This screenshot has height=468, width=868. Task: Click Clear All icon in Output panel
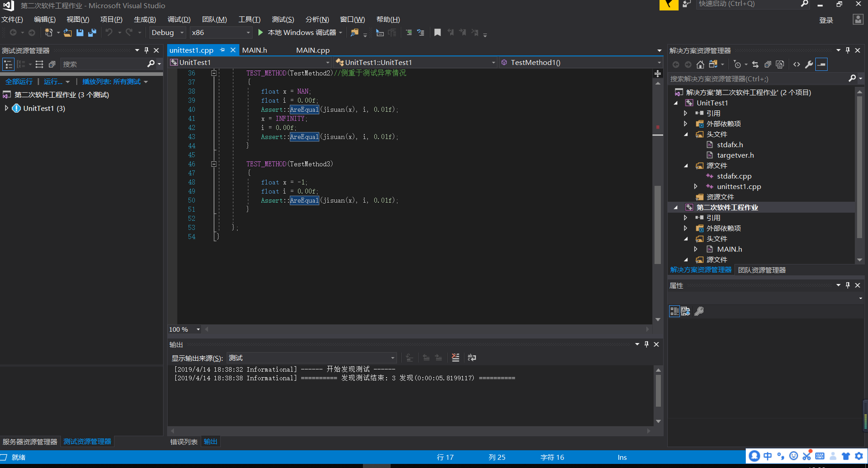tap(456, 358)
